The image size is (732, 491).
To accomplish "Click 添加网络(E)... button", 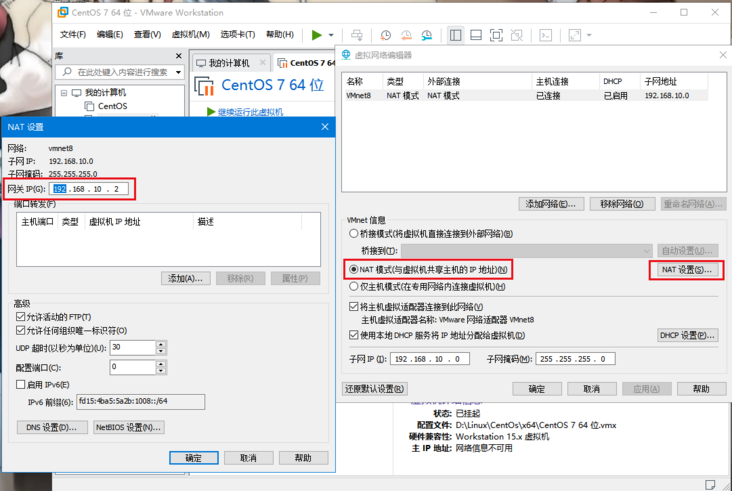I will tap(550, 204).
